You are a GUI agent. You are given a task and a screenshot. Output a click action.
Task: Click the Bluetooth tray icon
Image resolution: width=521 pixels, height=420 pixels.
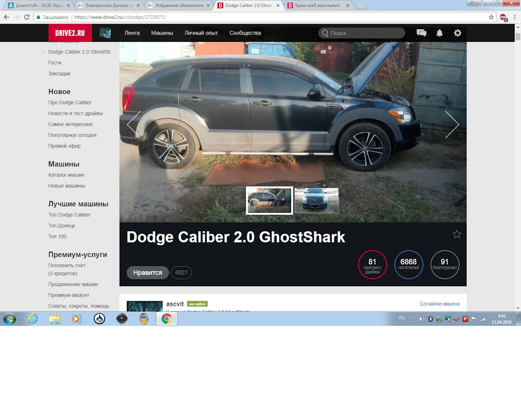click(430, 319)
